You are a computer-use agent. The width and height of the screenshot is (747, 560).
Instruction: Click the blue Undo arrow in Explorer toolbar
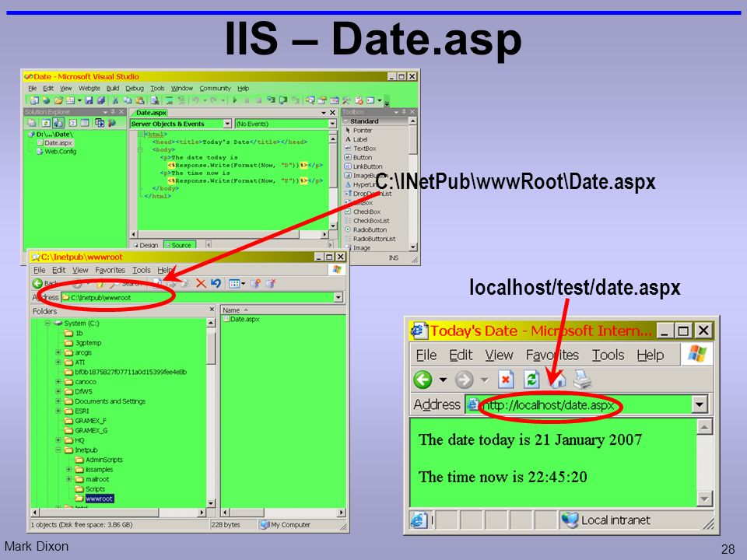[216, 283]
